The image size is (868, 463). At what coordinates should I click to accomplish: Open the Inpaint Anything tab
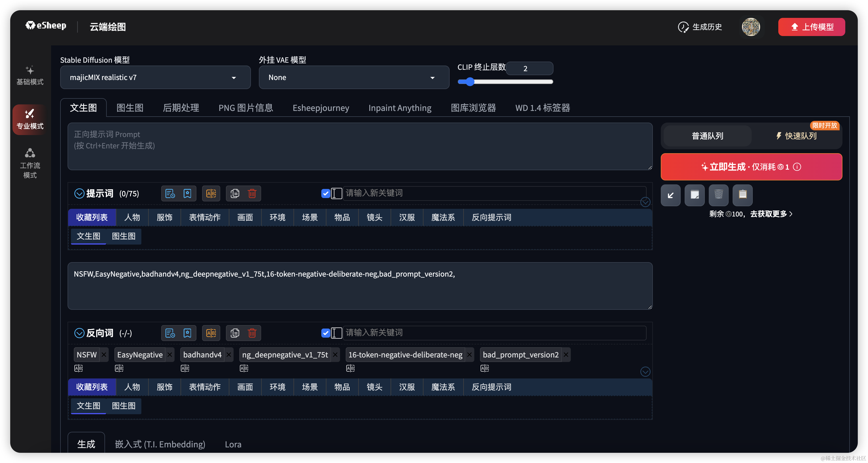400,108
